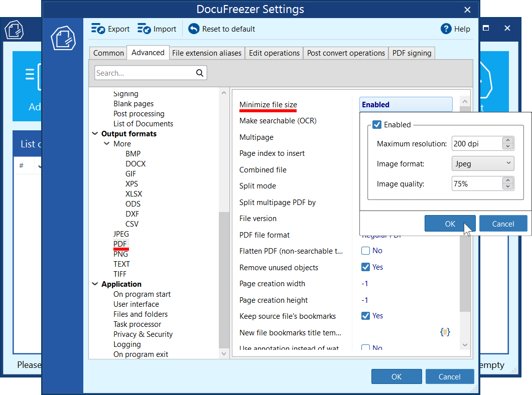Decrease Image quality with down spinner
The width and height of the screenshot is (532, 395).
click(x=508, y=186)
